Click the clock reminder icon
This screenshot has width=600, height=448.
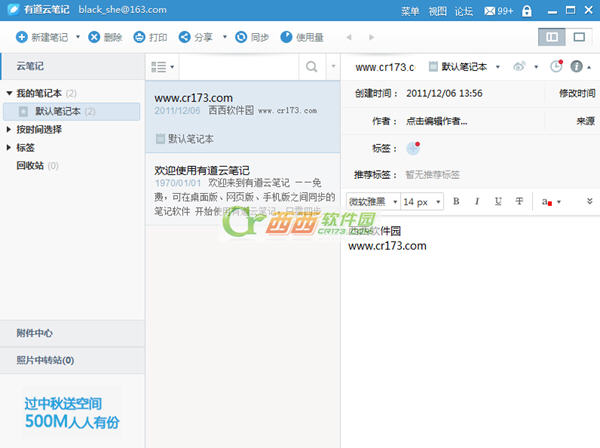[x=556, y=66]
